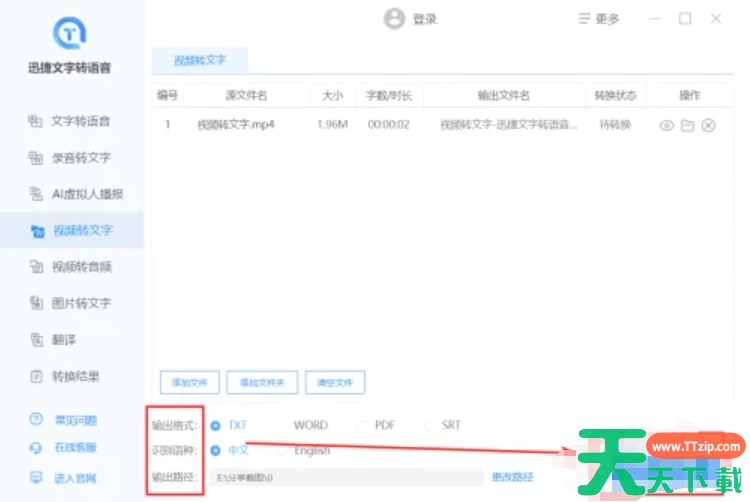Click the 更改路径 link
The width and height of the screenshot is (750, 502).
(512, 477)
